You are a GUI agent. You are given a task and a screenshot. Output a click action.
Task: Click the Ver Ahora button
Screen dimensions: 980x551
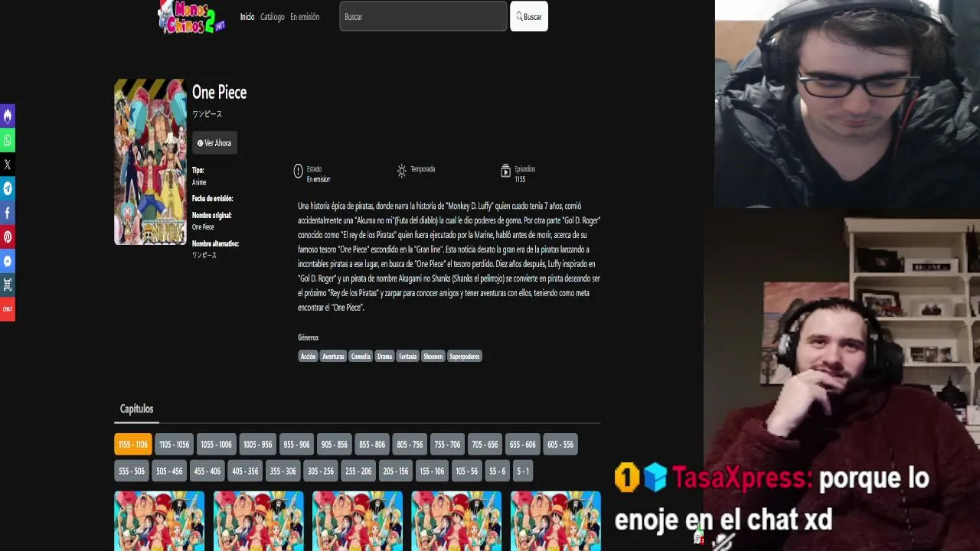[x=214, y=143]
